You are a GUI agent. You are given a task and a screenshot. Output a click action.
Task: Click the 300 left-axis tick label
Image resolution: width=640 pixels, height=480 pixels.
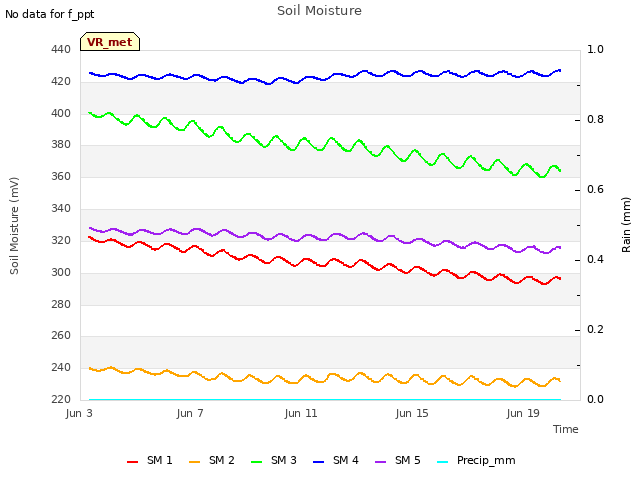[61, 273]
